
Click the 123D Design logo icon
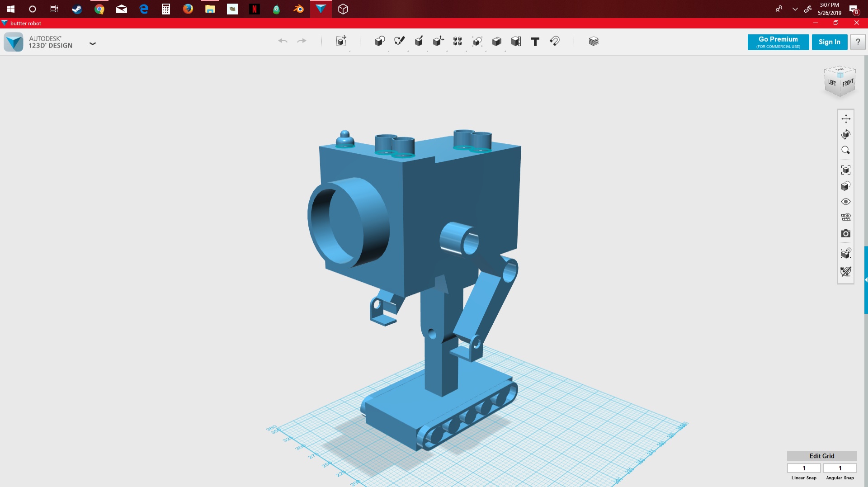[x=14, y=42]
